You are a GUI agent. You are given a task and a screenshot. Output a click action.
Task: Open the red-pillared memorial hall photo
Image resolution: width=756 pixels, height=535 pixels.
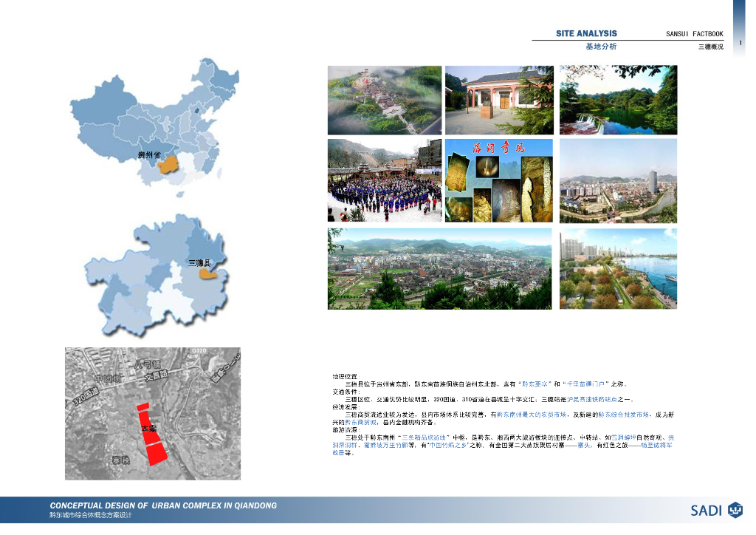499,100
